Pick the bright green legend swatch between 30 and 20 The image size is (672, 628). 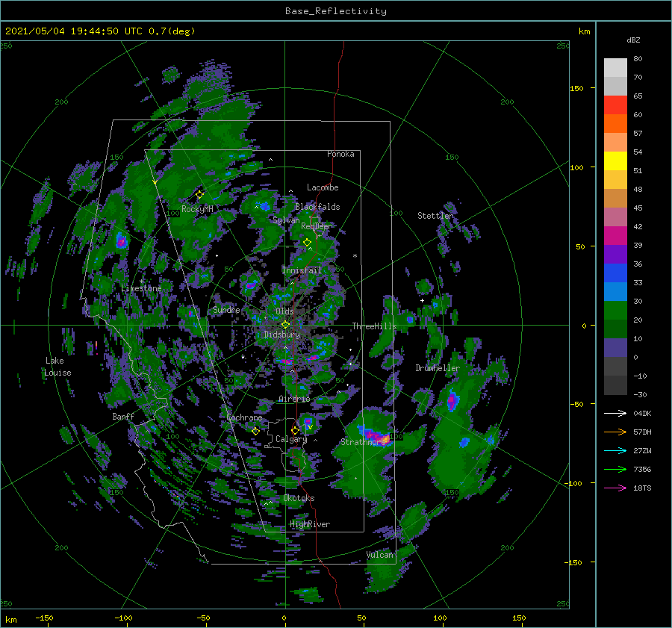point(615,311)
